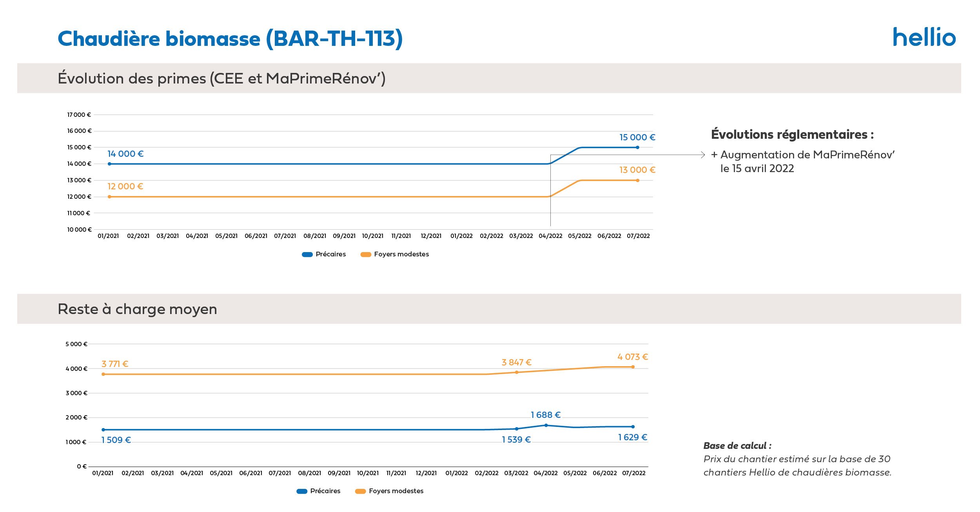Click the arrow pointing to the regulatory annotation
This screenshot has height=512, width=980.
click(628, 155)
